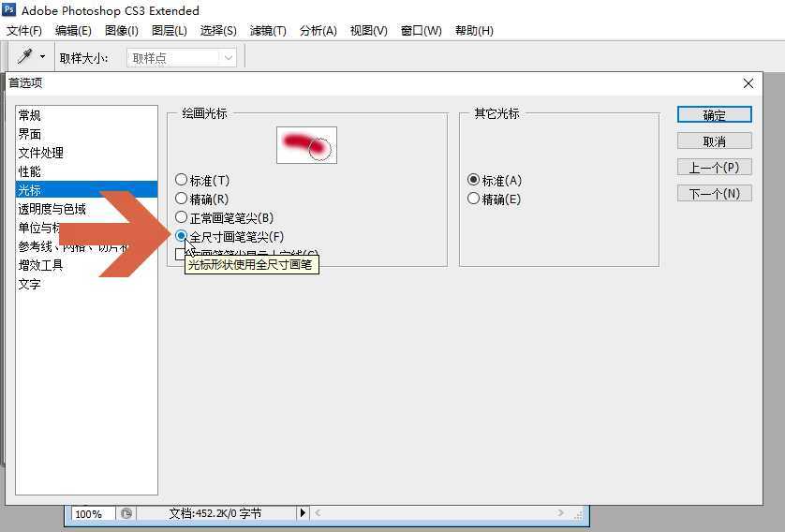Image resolution: width=785 pixels, height=532 pixels.
Task: Select 标准(T) painting cursor option
Action: (182, 180)
